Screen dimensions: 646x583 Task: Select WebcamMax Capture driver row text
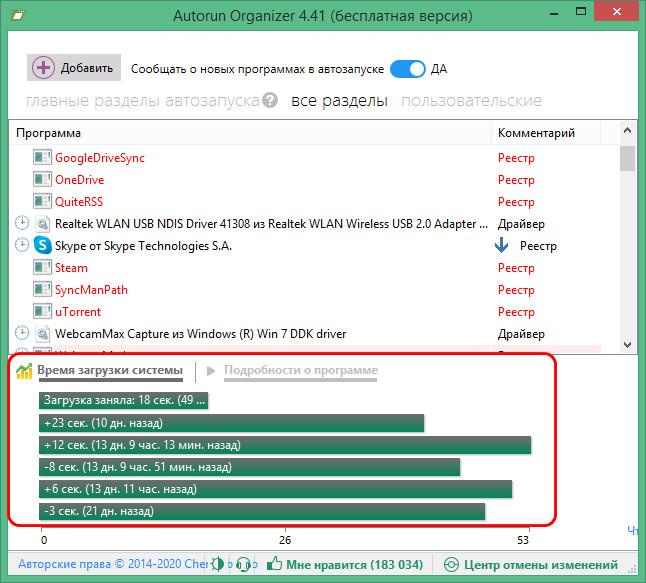pyautogui.click(x=200, y=334)
